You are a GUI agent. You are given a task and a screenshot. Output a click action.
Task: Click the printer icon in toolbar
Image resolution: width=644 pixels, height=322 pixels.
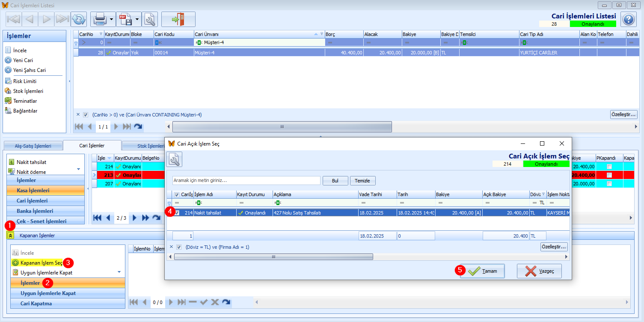[100, 19]
